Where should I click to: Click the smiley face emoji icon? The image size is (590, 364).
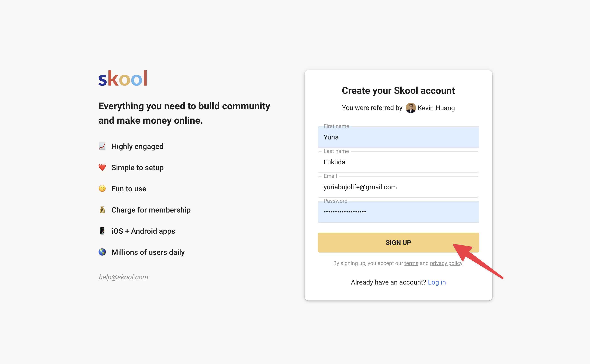point(102,188)
